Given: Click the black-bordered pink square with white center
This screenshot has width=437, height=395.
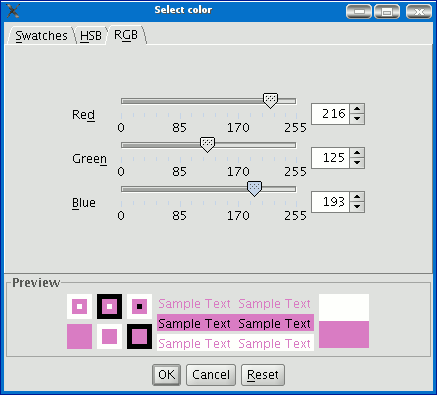Looking at the screenshot, I should 109,306.
